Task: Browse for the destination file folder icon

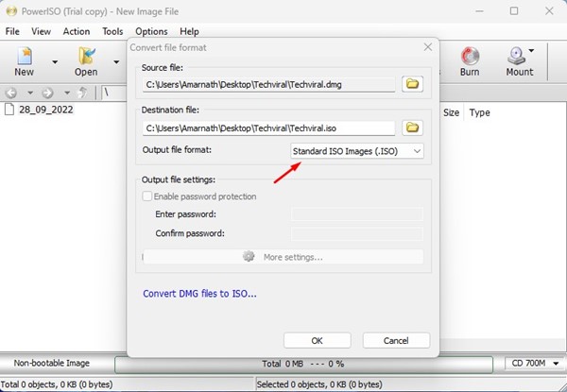Action: click(413, 128)
